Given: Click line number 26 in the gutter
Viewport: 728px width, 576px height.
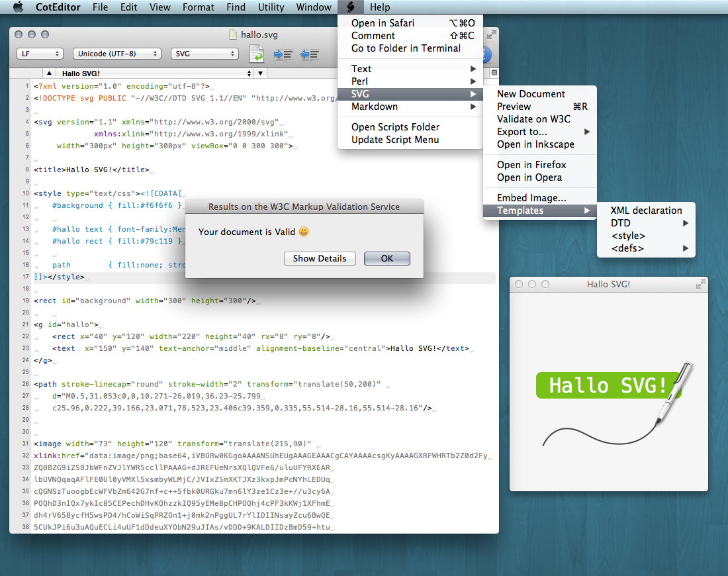Looking at the screenshot, I should 26,384.
